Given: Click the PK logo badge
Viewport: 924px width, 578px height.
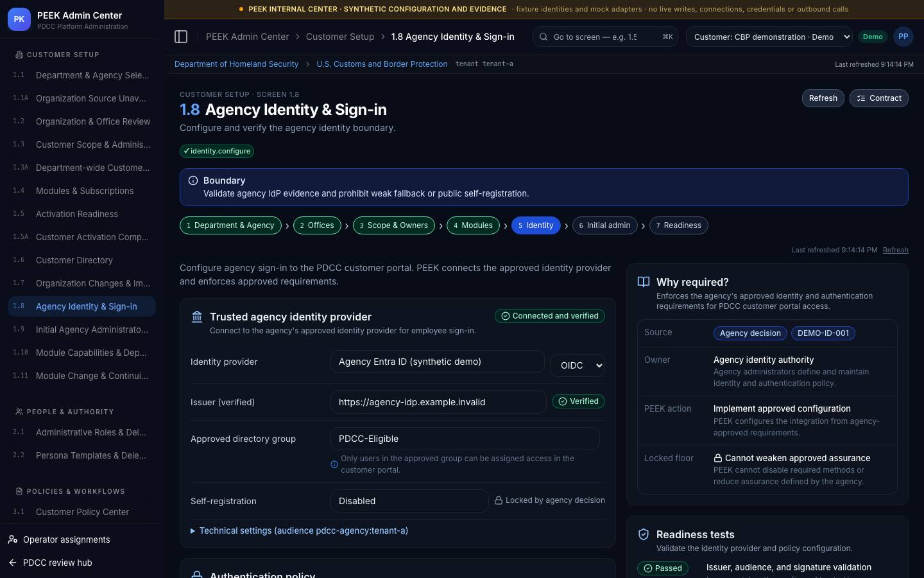Looking at the screenshot, I should 19,19.
